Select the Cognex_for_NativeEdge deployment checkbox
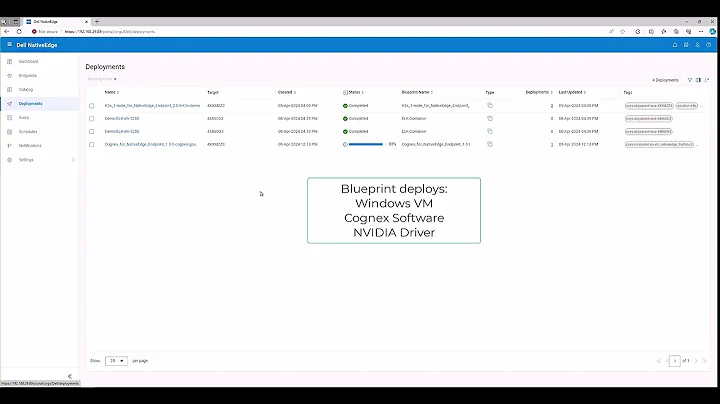The height and width of the screenshot is (404, 720). pos(91,145)
